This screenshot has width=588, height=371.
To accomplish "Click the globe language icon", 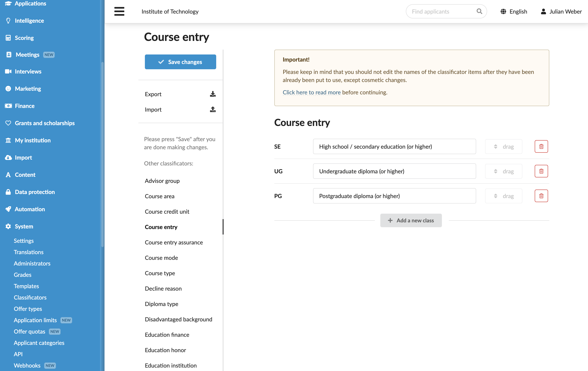I will [503, 12].
